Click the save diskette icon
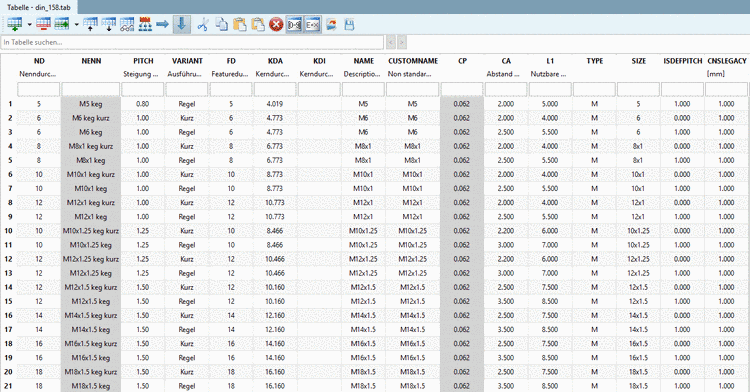The width and height of the screenshot is (750, 392). click(349, 24)
